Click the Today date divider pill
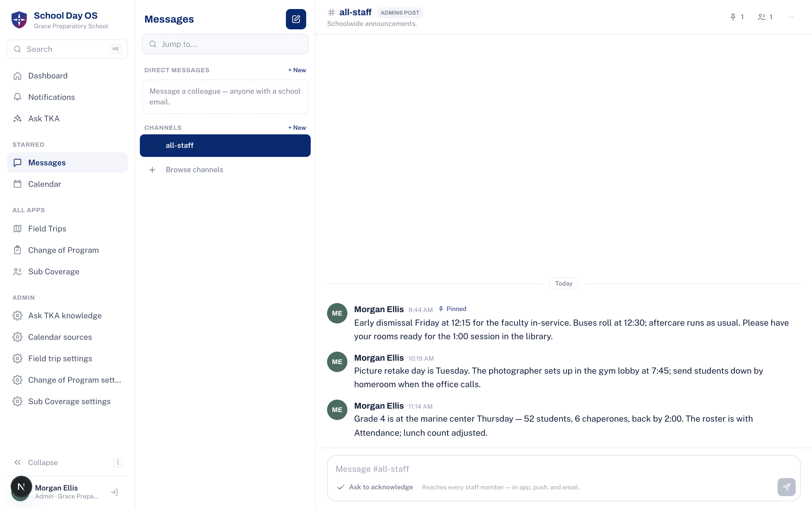Image resolution: width=812 pixels, height=508 pixels. coord(564,284)
